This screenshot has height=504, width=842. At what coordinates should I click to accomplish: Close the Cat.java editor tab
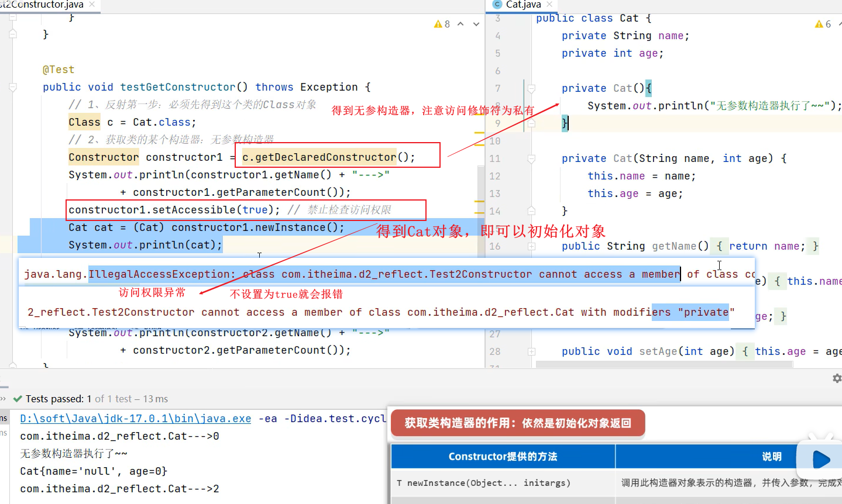549,5
